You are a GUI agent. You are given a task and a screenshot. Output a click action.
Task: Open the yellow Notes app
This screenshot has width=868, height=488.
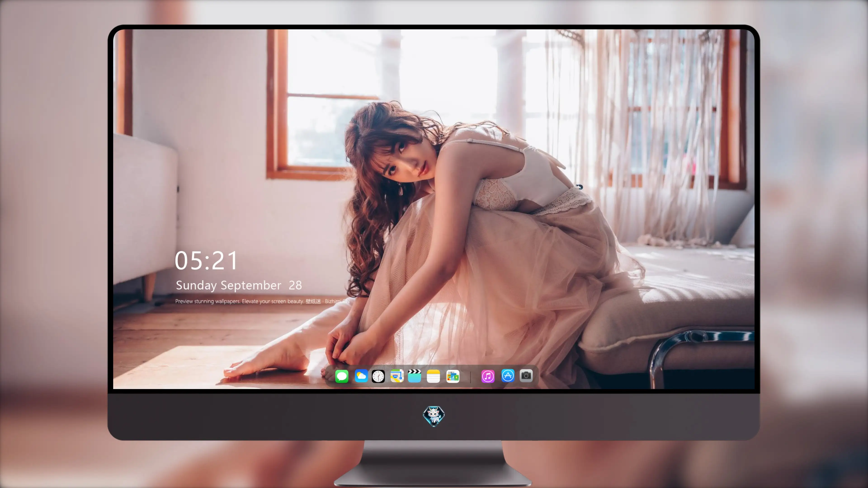pos(433,376)
